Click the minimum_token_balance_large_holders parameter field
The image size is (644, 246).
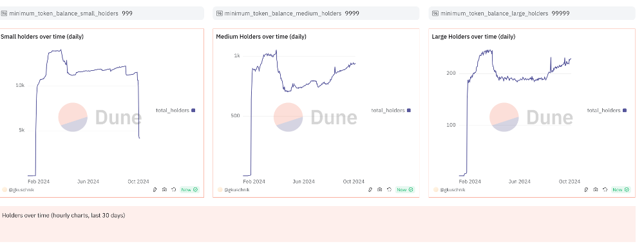coord(533,13)
